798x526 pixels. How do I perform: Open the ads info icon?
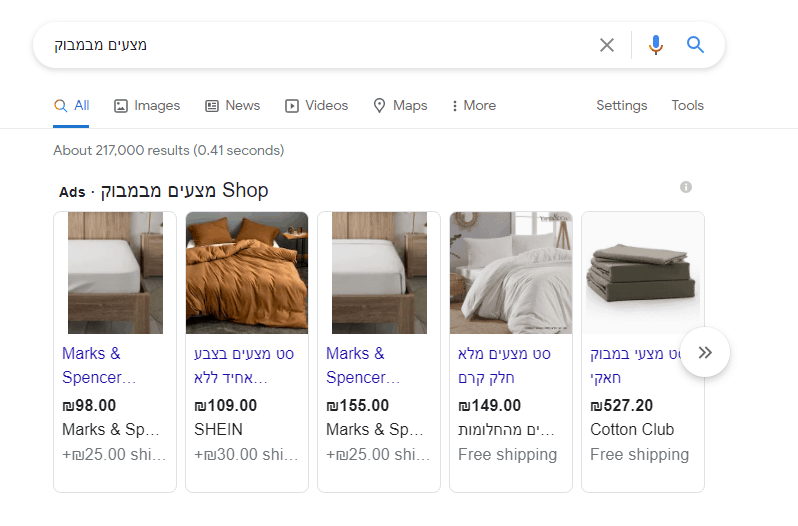[x=686, y=187]
